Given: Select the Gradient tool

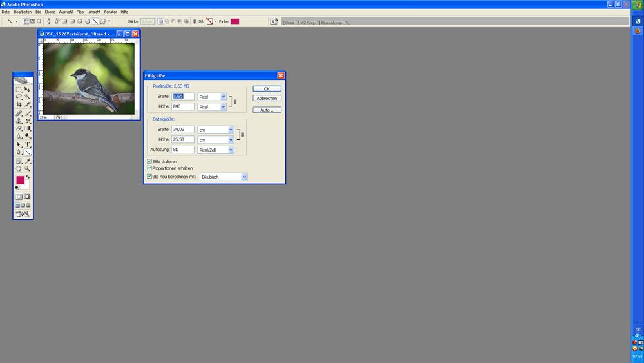Looking at the screenshot, I should [28, 128].
